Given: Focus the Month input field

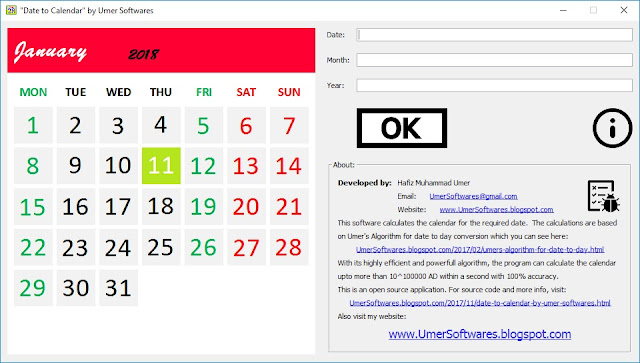Looking at the screenshot, I should pos(494,60).
